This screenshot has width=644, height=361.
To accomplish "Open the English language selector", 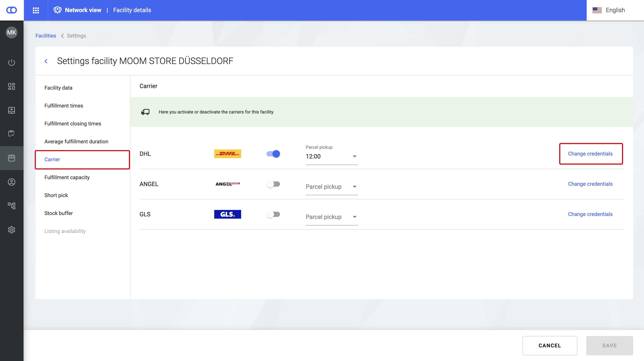I will pos(609,10).
